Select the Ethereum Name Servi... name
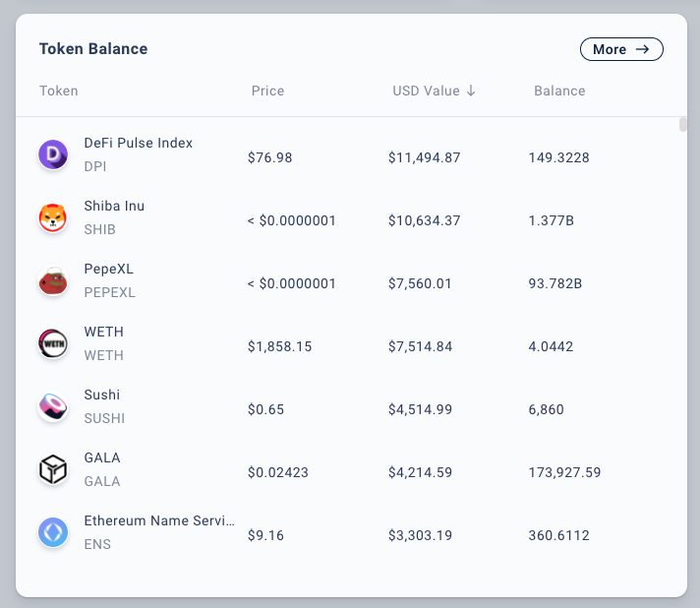Screen dimensions: 700x608 click(x=159, y=520)
